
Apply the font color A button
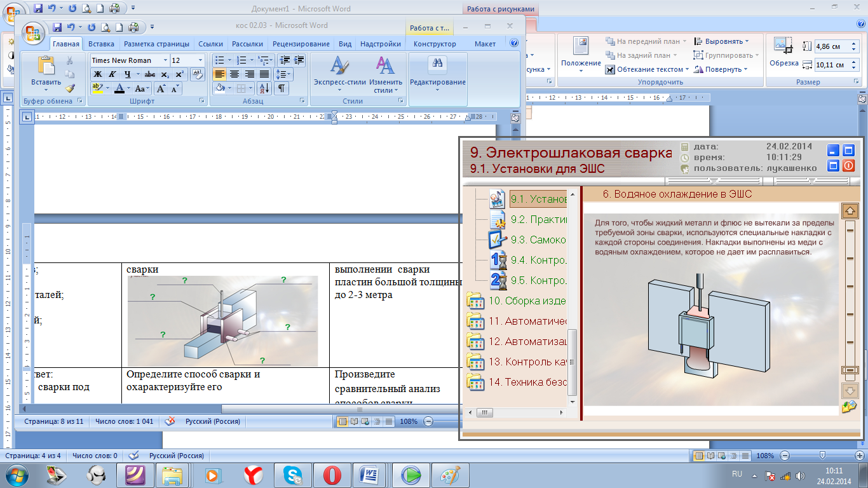coord(119,88)
